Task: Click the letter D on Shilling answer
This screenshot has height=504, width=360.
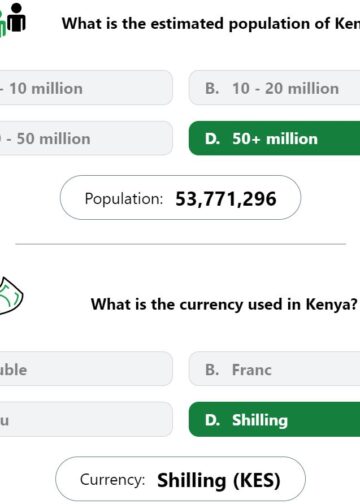Action: pyautogui.click(x=212, y=420)
